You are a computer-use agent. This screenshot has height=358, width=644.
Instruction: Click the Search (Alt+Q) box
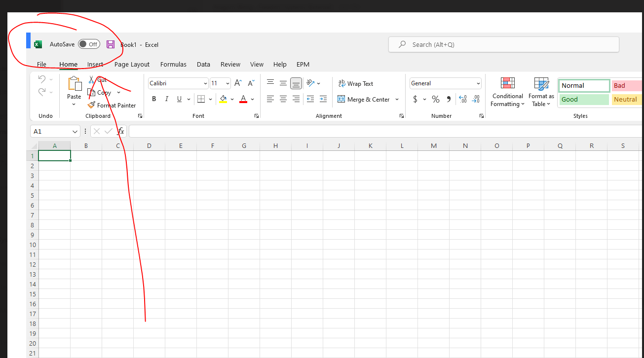(504, 44)
